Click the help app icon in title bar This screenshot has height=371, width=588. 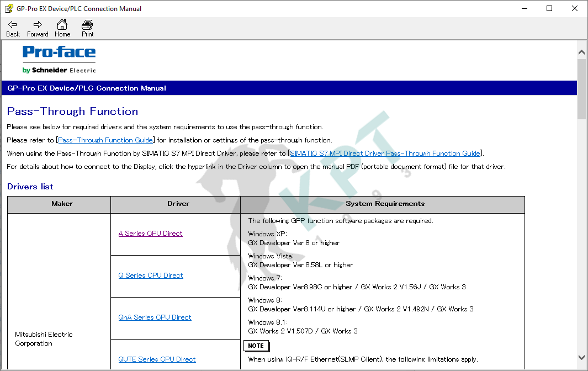[9, 9]
